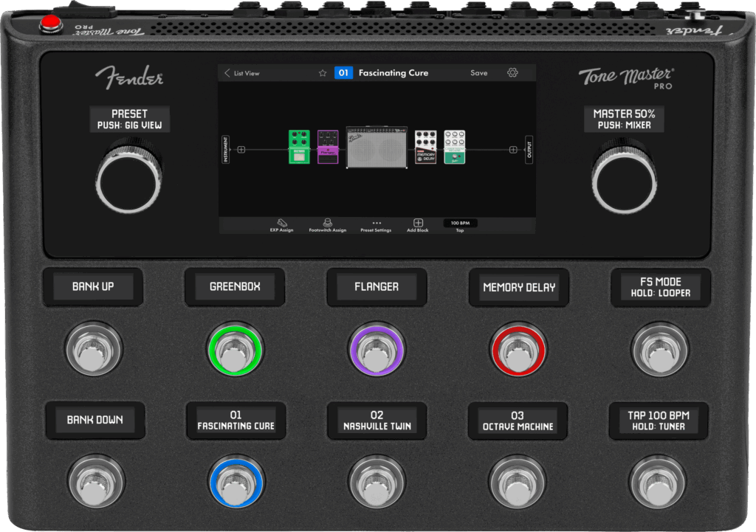This screenshot has width=756, height=532.
Task: Click the MASTER 50% PUSH: MIXER label
Action: pos(624,119)
